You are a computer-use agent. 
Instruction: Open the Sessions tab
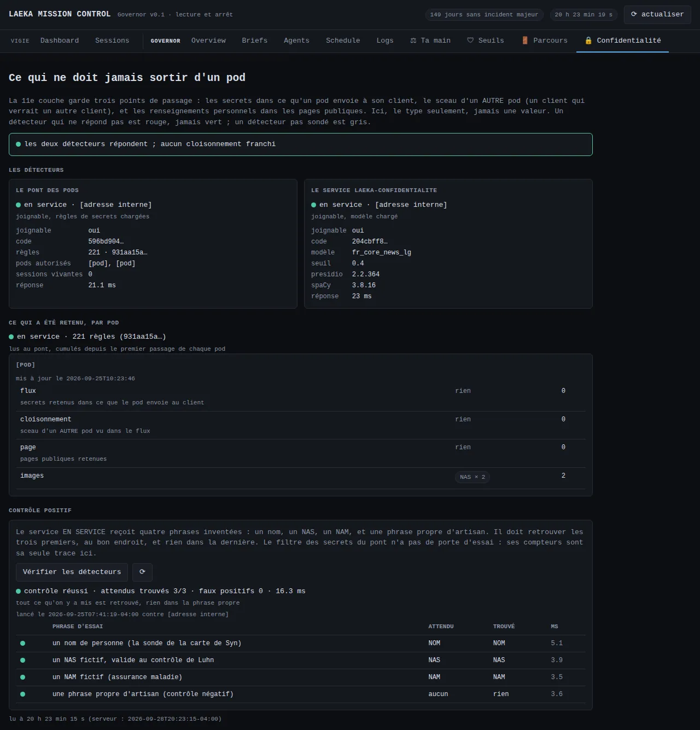[x=112, y=40]
